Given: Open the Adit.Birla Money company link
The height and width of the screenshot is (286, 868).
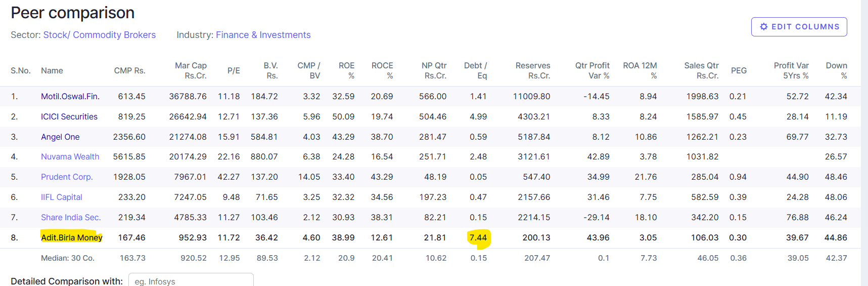Looking at the screenshot, I should coord(71,237).
